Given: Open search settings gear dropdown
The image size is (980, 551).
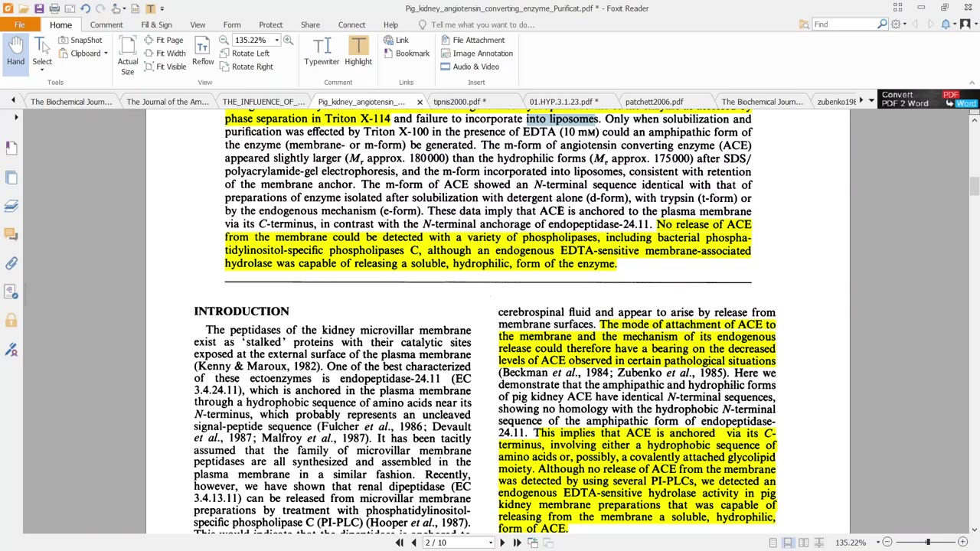Looking at the screenshot, I should (x=898, y=24).
